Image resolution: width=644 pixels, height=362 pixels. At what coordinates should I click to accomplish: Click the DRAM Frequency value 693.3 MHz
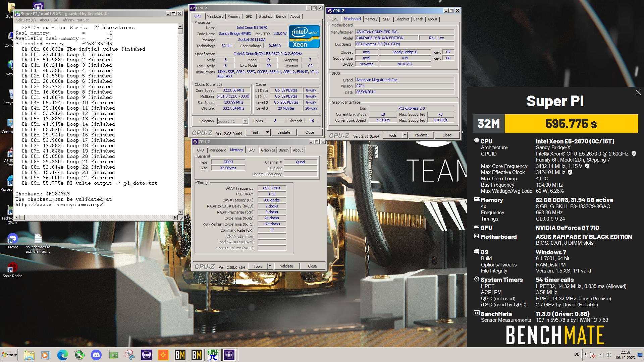click(x=272, y=188)
